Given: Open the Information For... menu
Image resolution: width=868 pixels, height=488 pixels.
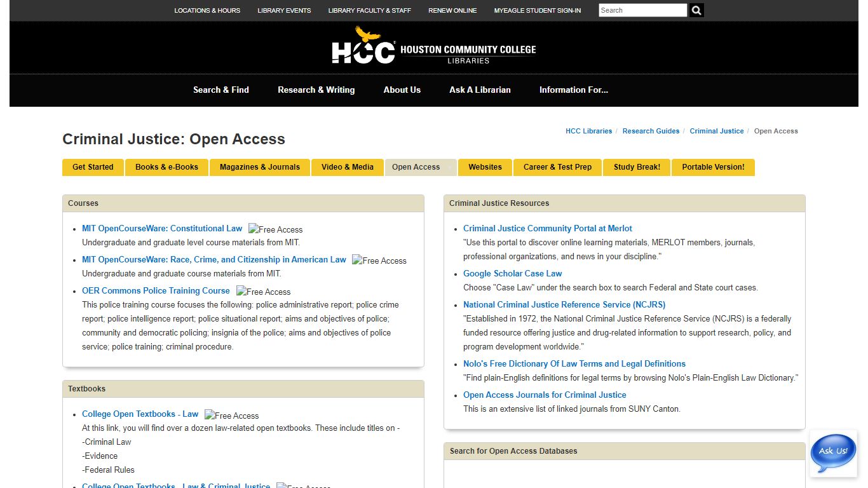Looking at the screenshot, I should (574, 90).
